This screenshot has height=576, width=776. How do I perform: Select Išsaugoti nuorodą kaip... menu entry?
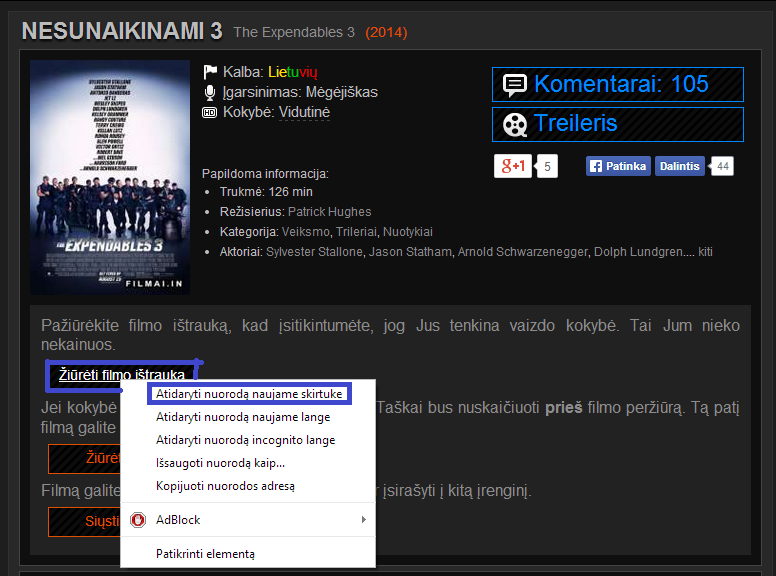[248, 463]
